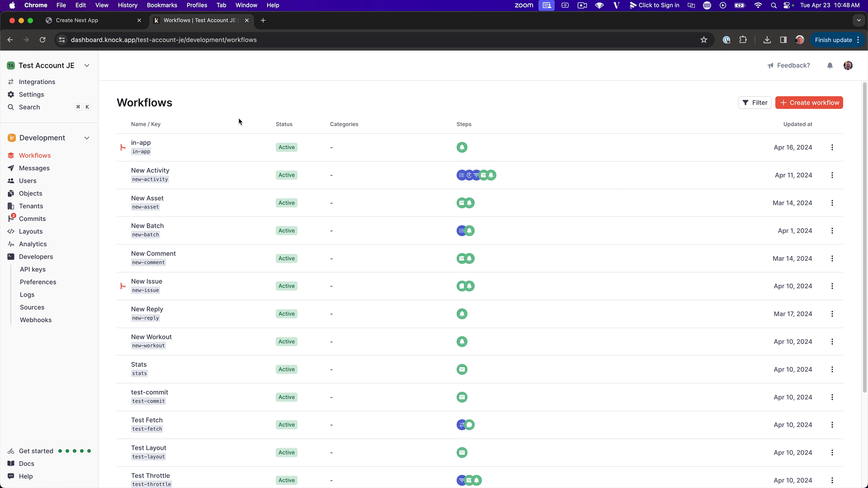This screenshot has width=868, height=488.
Task: Click the Tenants sidebar icon
Action: (x=11, y=206)
